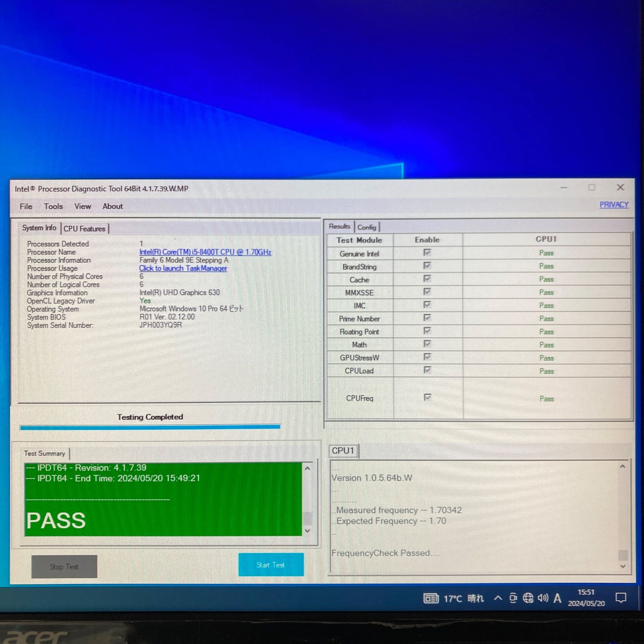The height and width of the screenshot is (644, 644).
Task: Click the PASS text in Test Summary
Action: 56,520
